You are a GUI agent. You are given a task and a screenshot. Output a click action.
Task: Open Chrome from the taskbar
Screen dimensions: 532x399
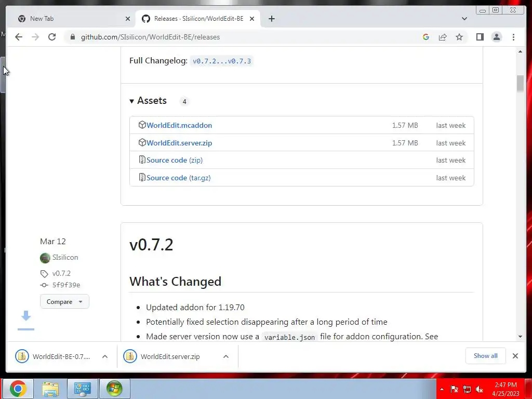(18, 389)
